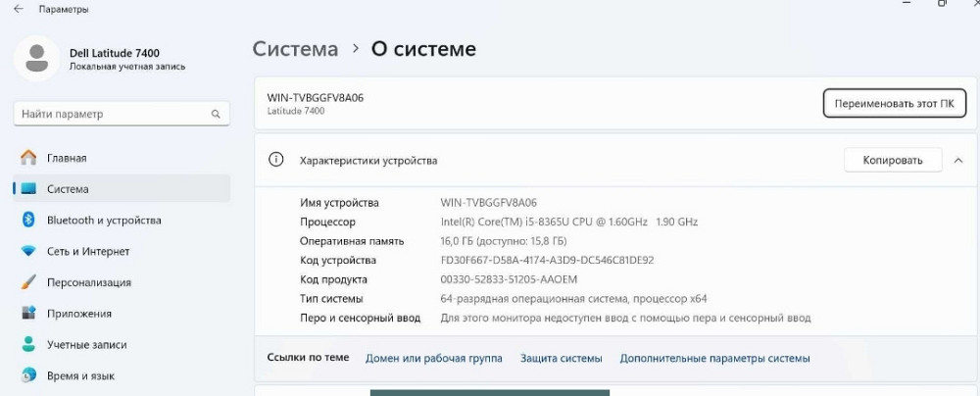The image size is (980, 396).
Task: Click the Bluetooth icon in sidebar
Action: click(x=28, y=221)
